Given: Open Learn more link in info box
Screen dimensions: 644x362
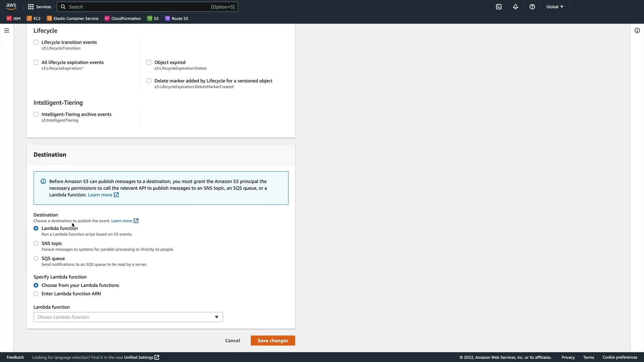Looking at the screenshot, I should tap(100, 195).
